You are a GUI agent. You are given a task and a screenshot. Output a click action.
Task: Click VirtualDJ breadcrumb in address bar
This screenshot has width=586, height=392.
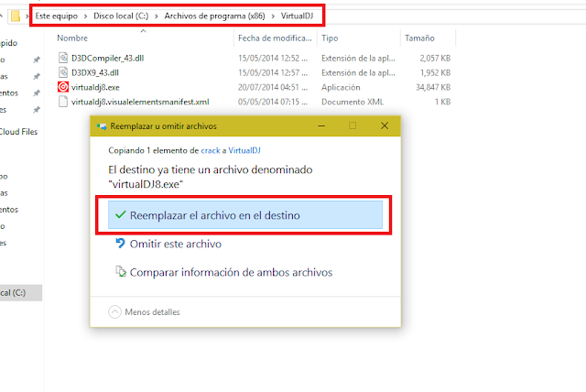click(297, 16)
